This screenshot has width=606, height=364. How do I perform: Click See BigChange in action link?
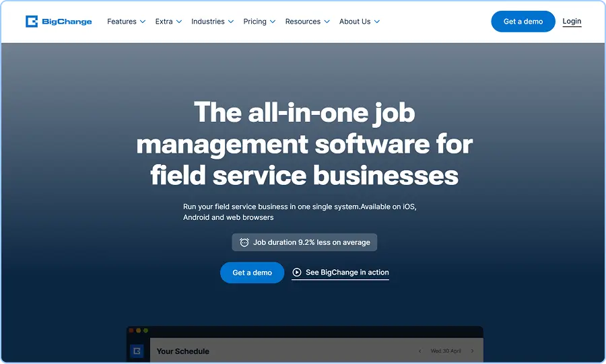[x=340, y=272]
